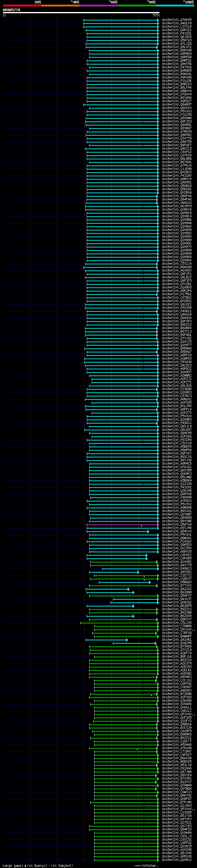Select label UniRef100_Q94C00

pos(177,531)
